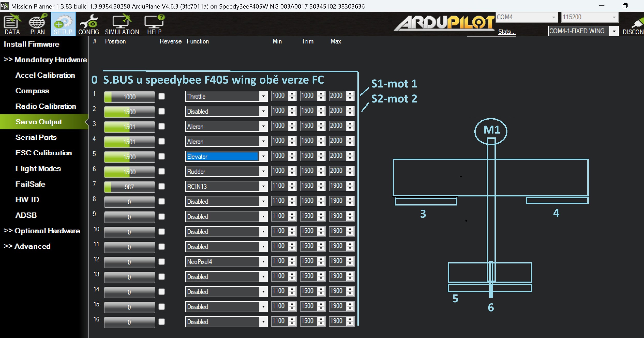Check Reverse box for servo 7 RCIN13
Screen dimensions: 644x338
pyautogui.click(x=162, y=186)
